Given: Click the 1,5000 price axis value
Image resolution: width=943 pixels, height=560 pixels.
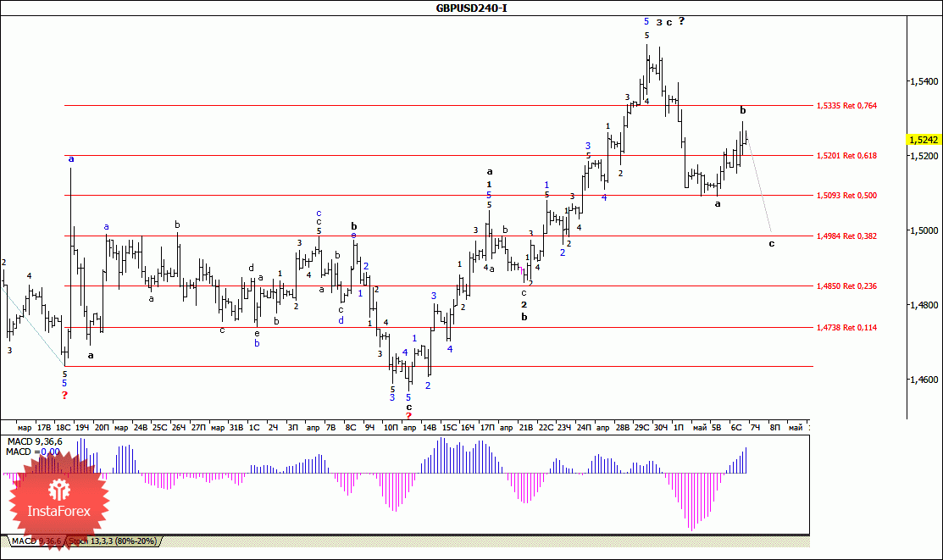Looking at the screenshot, I should 924,230.
